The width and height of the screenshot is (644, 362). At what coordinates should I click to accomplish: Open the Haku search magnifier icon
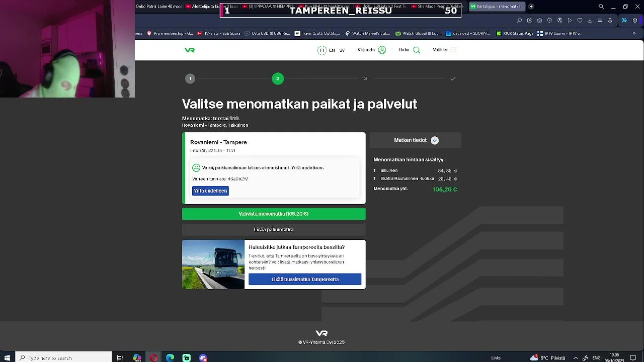[417, 50]
